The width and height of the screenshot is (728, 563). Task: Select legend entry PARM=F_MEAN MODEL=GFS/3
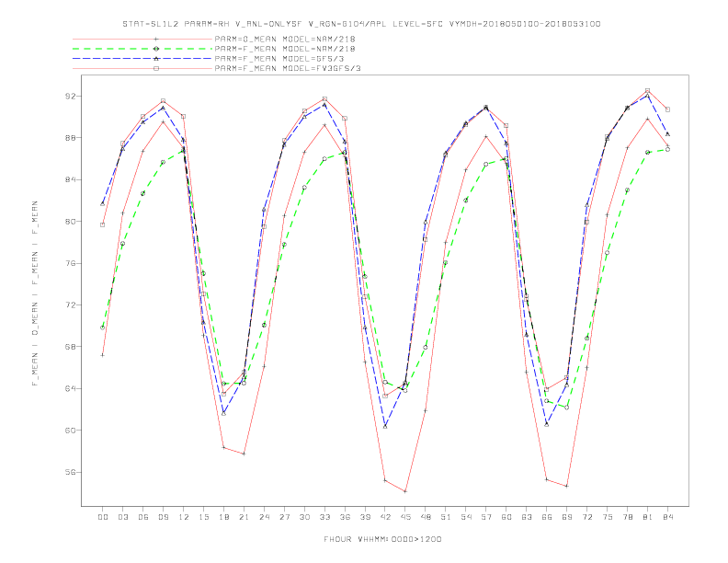[x=279, y=59]
